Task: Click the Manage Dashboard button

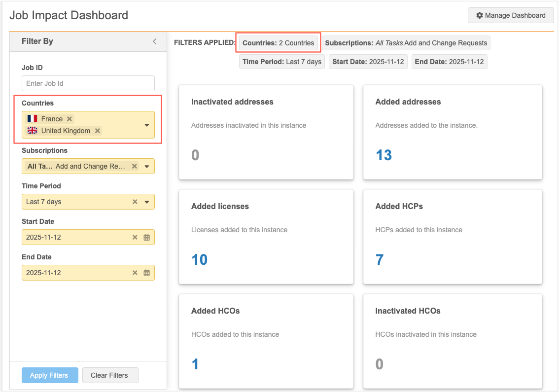Action: (x=511, y=15)
